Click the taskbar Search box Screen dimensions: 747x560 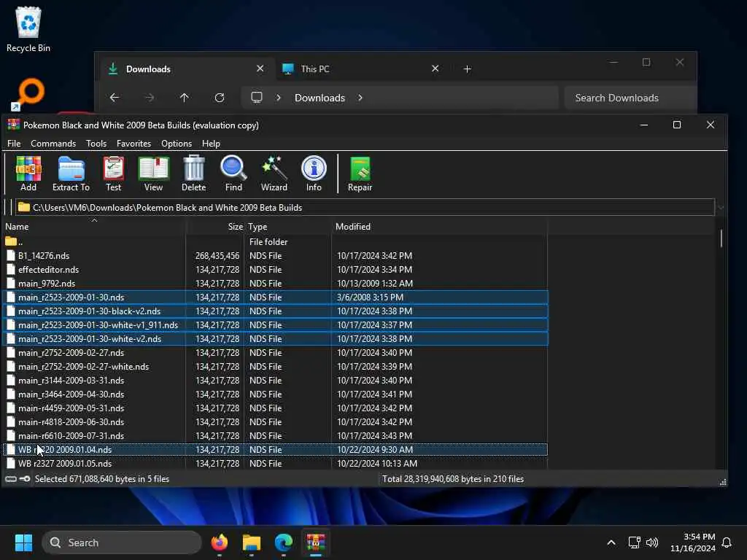coord(122,542)
